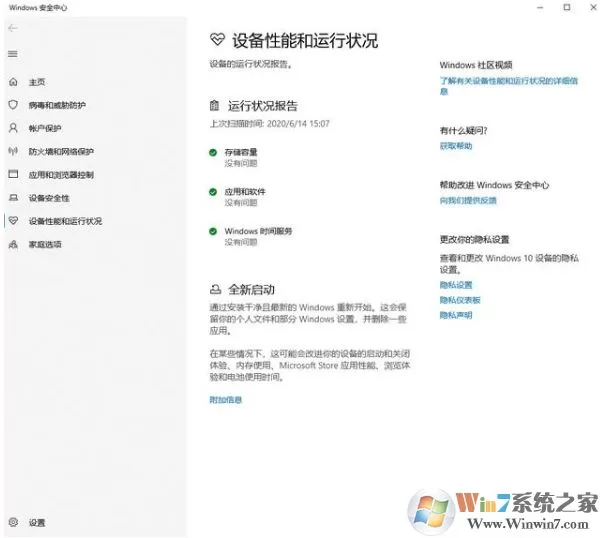The width and height of the screenshot is (605, 538).
Task: Go to 病毒和威胁防护 section
Action: [57, 105]
